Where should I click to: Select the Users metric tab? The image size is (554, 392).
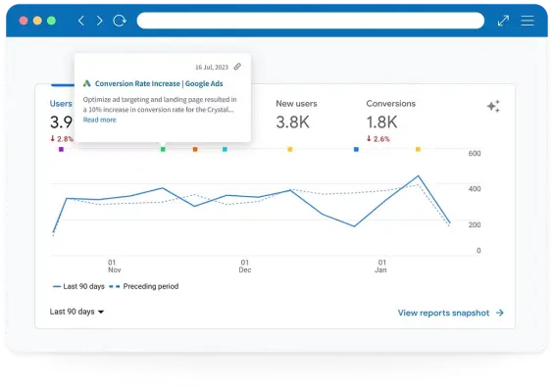point(61,104)
